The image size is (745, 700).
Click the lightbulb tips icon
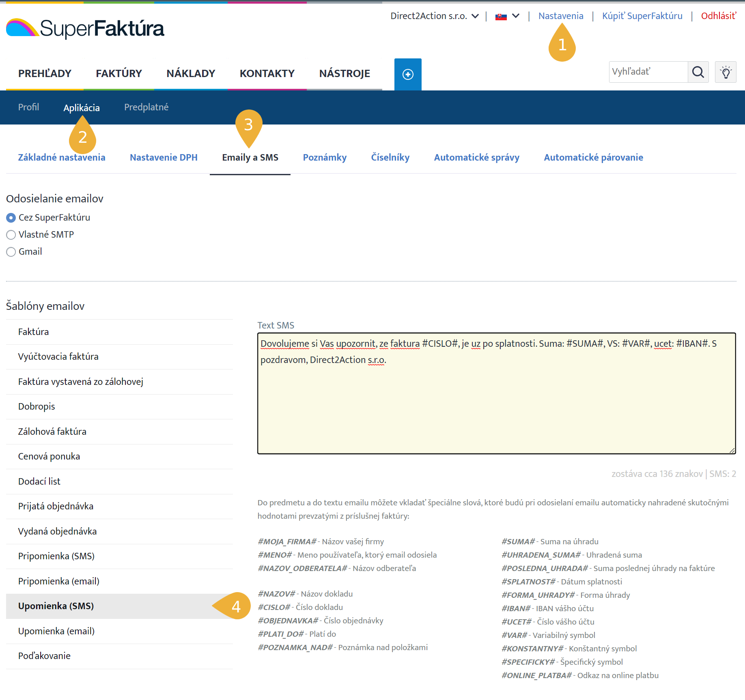pyautogui.click(x=726, y=72)
